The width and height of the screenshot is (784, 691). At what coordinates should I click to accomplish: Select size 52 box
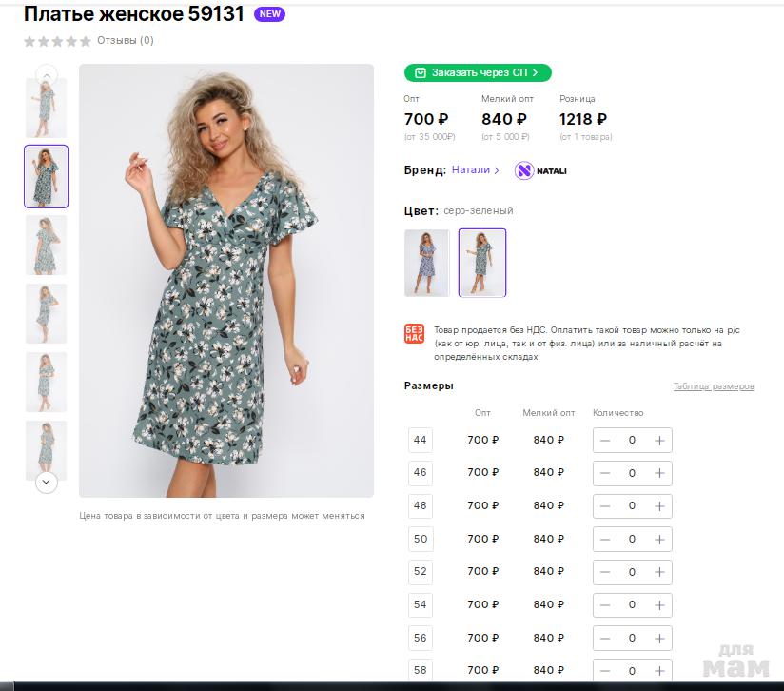coord(421,572)
